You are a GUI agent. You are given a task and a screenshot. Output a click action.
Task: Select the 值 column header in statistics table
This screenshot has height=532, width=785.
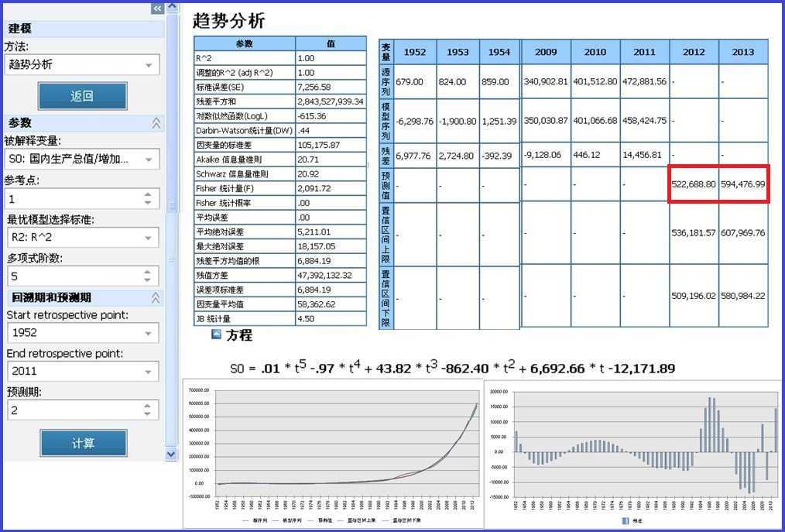331,43
